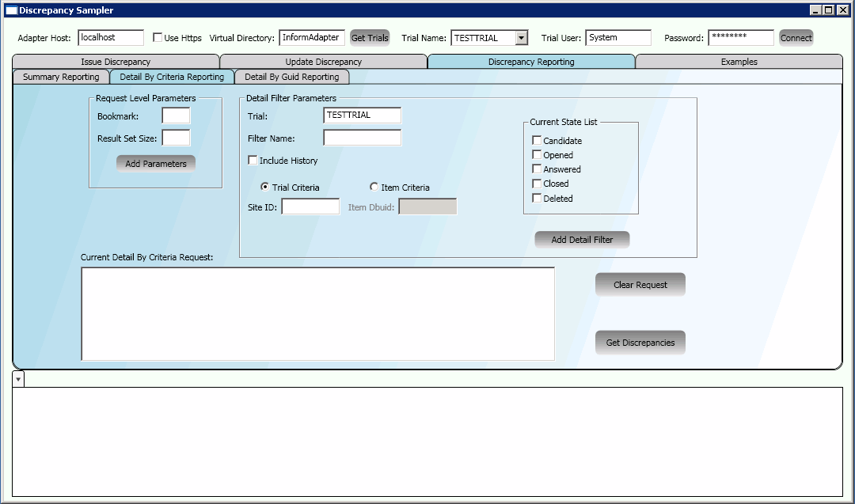Viewport: 855px width, 504px height.
Task: Click the bottom output text pane
Action: coord(427,441)
